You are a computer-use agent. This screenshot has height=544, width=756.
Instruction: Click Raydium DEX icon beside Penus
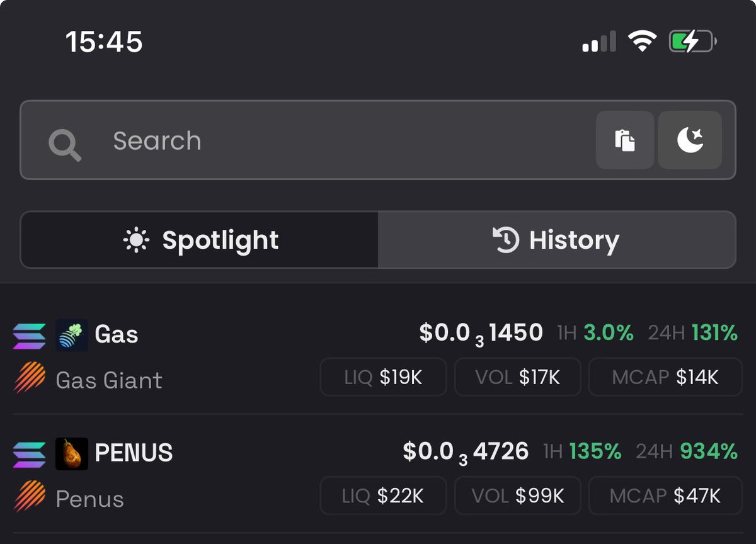(29, 497)
